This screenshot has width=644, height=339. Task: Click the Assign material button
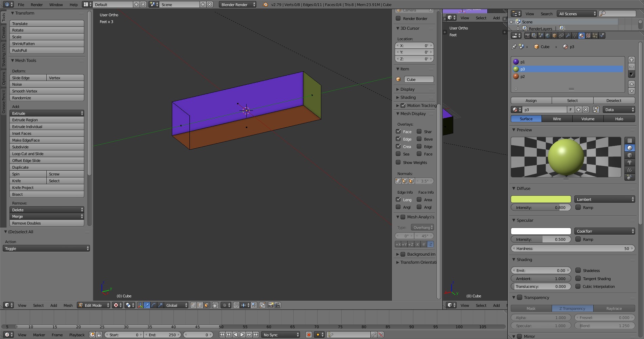(531, 101)
